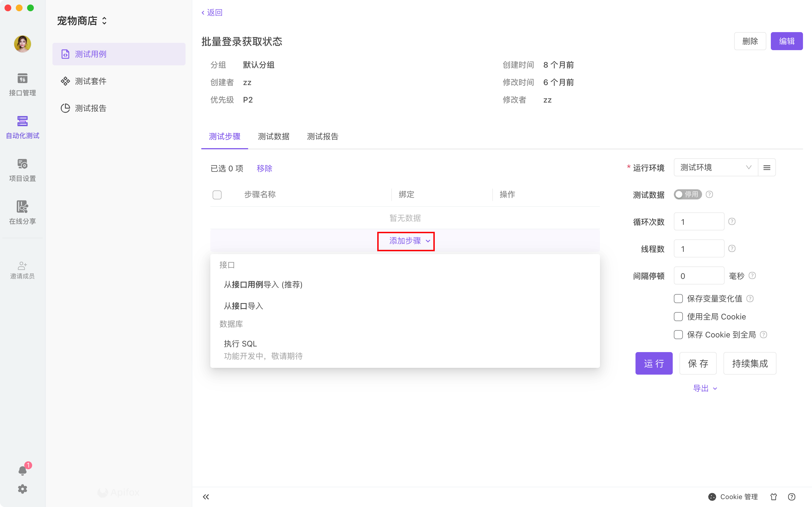Screen dimensions: 812x507
Task: Collapse the sidebar with the double-chevron icon
Action: [x=206, y=497]
